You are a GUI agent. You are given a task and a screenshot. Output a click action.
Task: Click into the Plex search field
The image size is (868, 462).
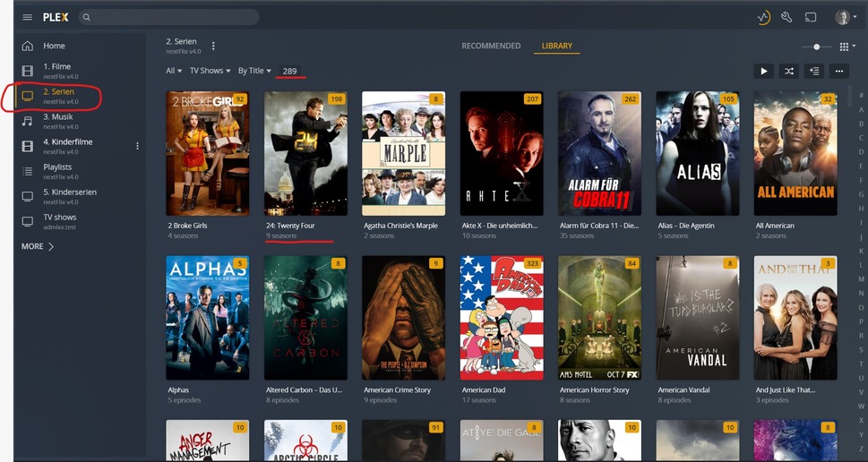(168, 17)
